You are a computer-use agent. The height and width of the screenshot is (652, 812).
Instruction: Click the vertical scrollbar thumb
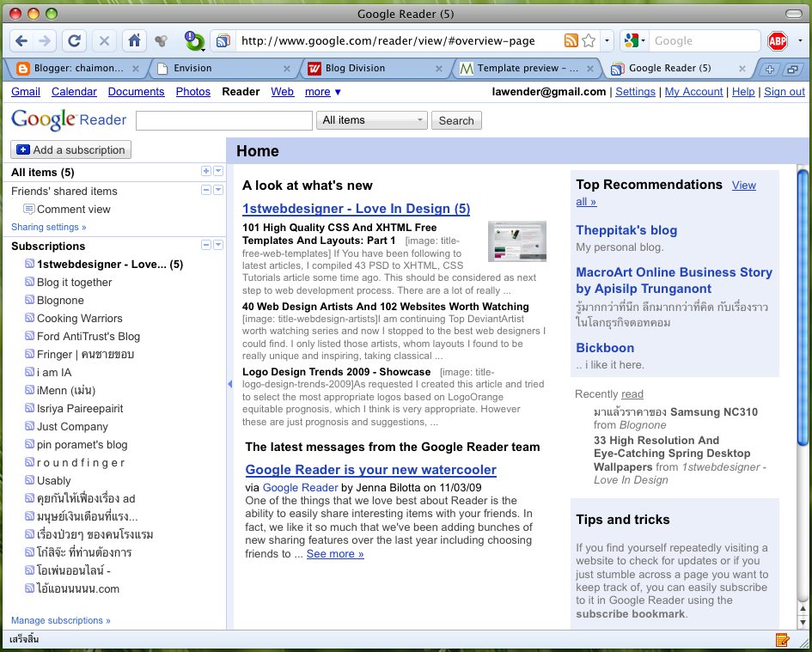point(803,307)
